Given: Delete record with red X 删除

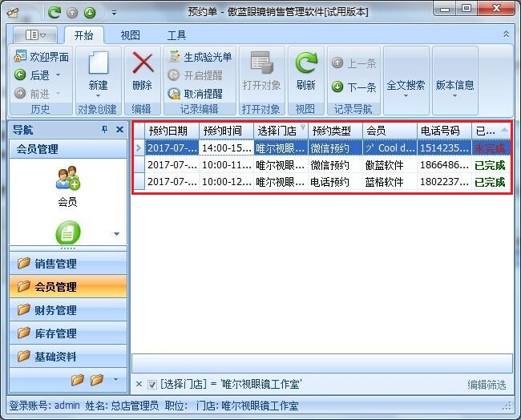Looking at the screenshot, I should click(143, 71).
